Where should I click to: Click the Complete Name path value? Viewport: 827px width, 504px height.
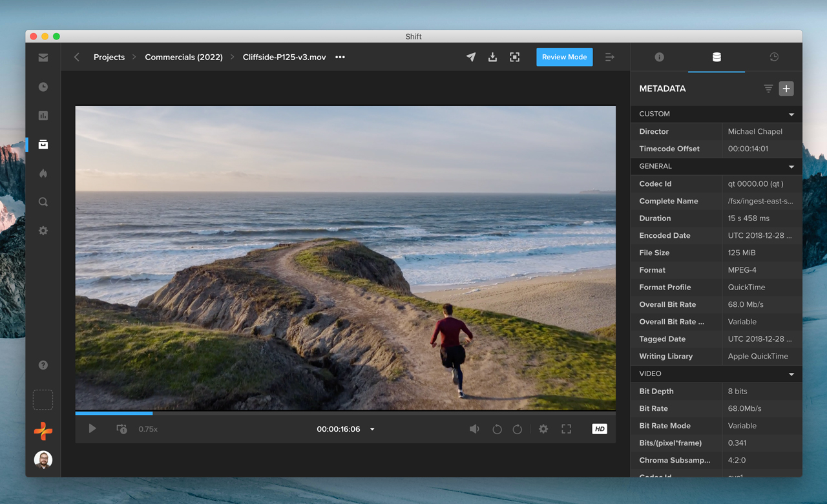tap(760, 201)
